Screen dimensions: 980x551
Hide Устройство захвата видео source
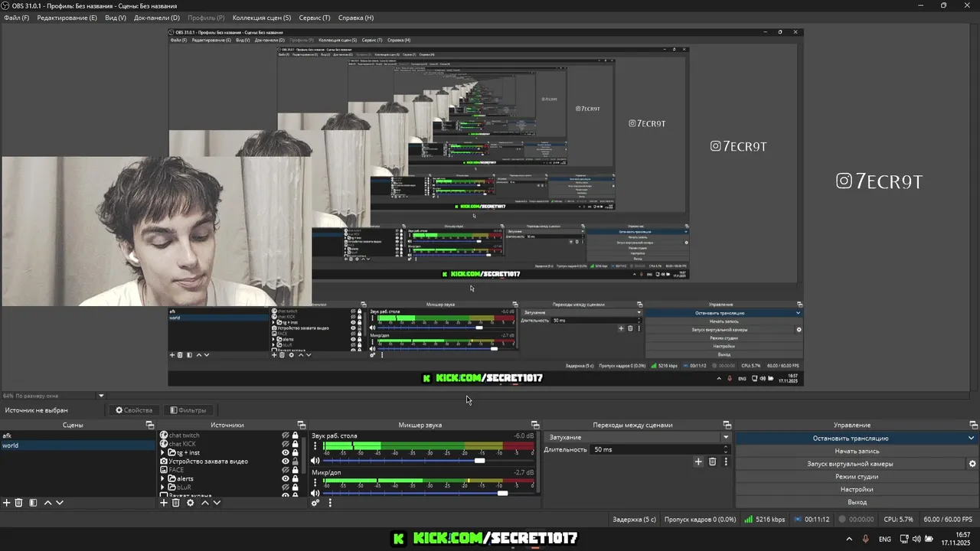pyautogui.click(x=286, y=461)
